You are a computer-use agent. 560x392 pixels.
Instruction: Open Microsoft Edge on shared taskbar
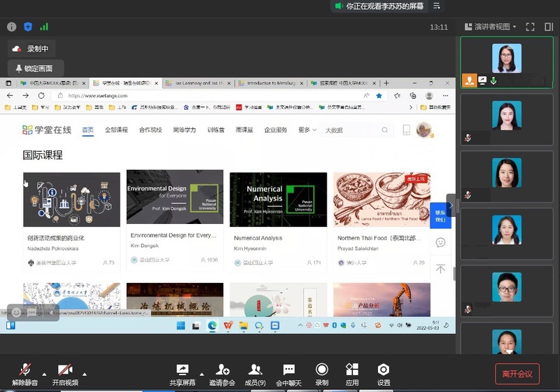213,325
